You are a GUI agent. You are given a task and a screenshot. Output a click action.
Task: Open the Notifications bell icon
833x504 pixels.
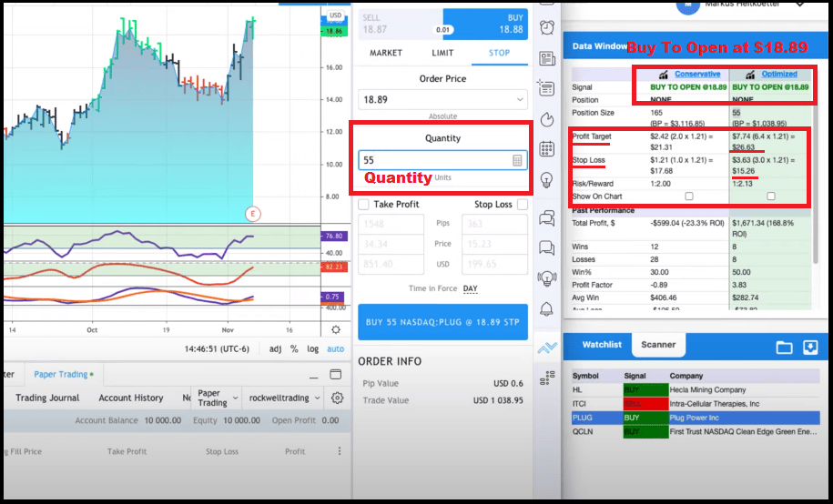click(546, 308)
